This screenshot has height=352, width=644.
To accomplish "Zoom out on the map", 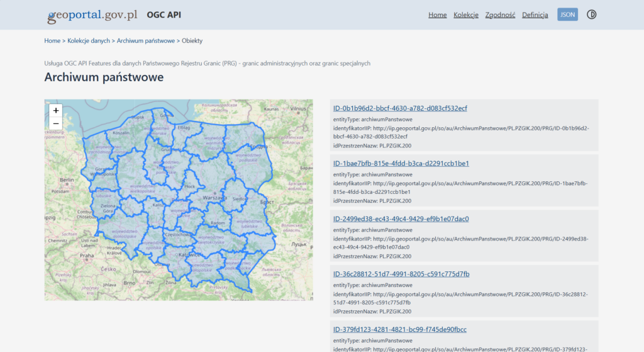I will point(56,123).
